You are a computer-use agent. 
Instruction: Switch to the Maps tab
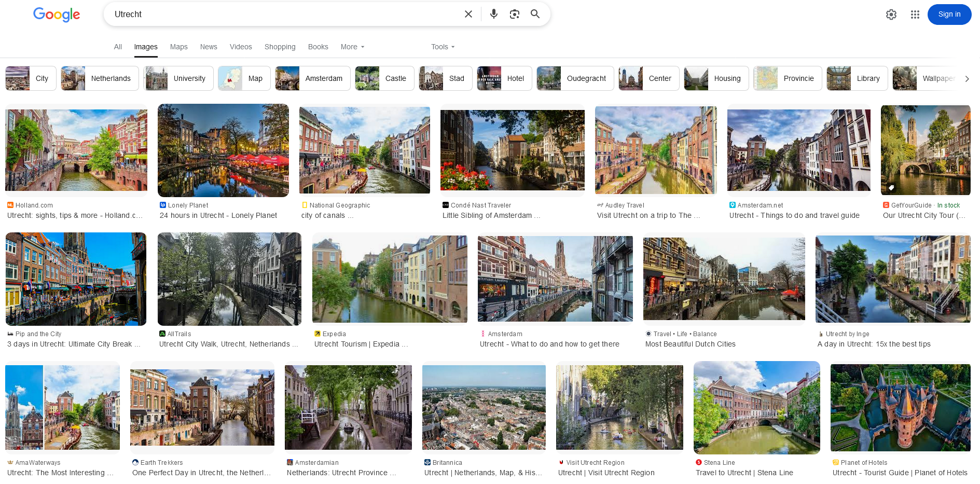click(x=178, y=47)
